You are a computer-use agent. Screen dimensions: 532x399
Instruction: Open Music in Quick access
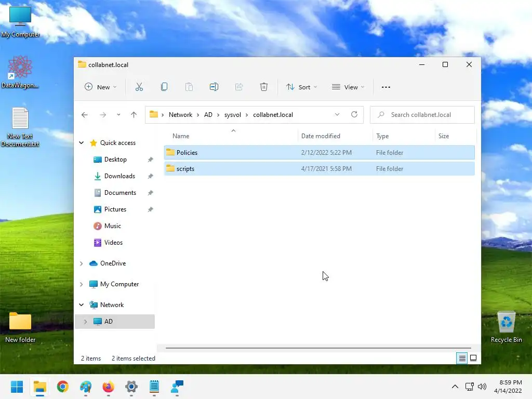tap(112, 226)
